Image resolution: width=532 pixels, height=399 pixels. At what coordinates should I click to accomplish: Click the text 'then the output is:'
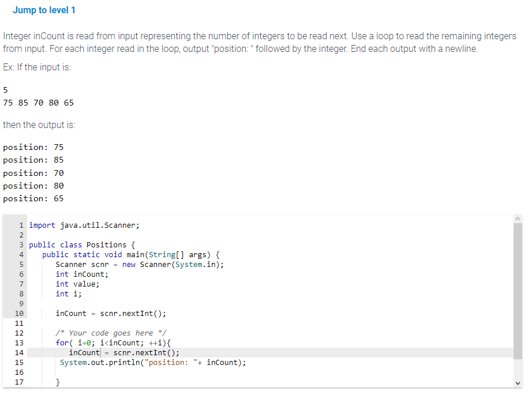(39, 125)
